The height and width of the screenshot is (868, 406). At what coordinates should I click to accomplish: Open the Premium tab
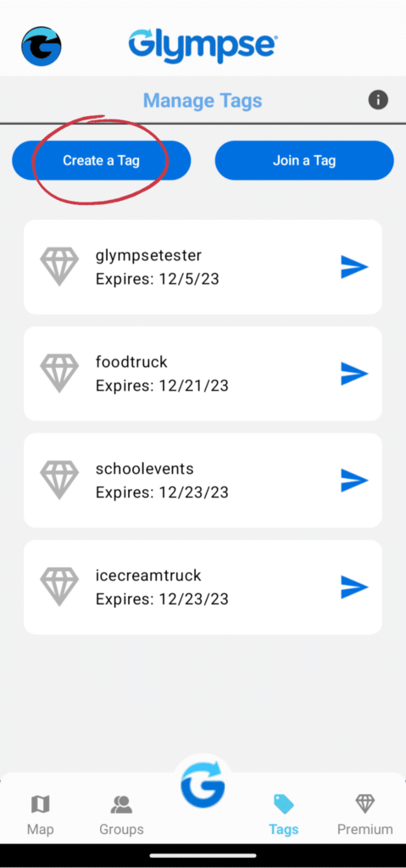[x=365, y=815]
